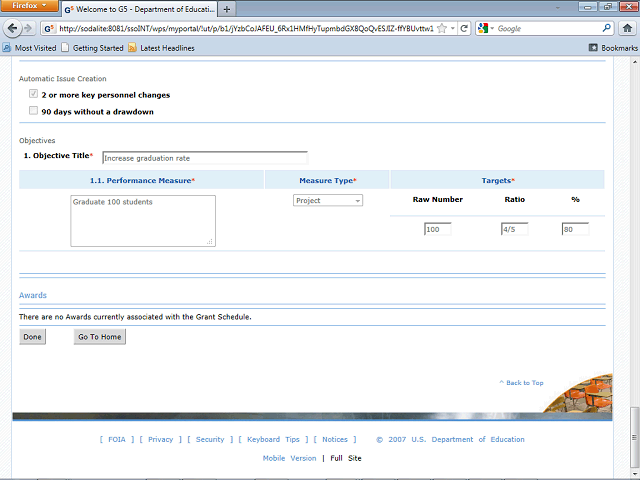
Task: Open the Google search engine selector icon
Action: coord(483,29)
